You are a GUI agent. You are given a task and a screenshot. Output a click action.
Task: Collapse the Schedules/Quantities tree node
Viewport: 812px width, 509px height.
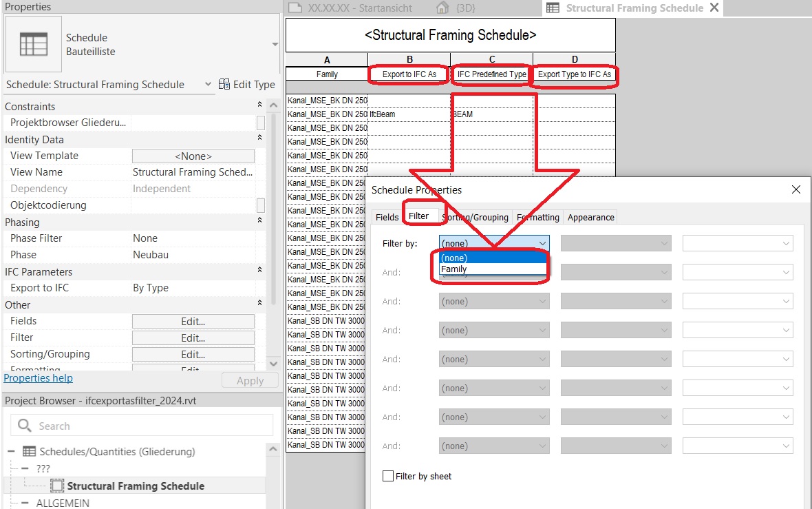10,451
